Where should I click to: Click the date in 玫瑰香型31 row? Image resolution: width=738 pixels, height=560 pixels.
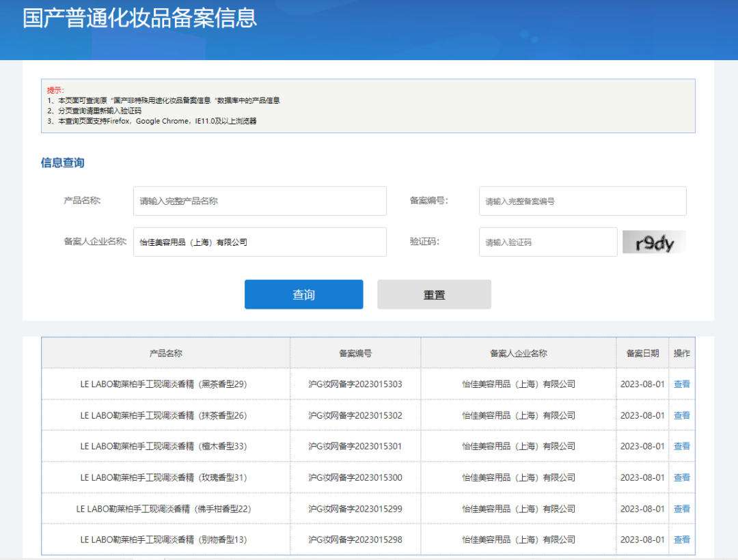[642, 478]
